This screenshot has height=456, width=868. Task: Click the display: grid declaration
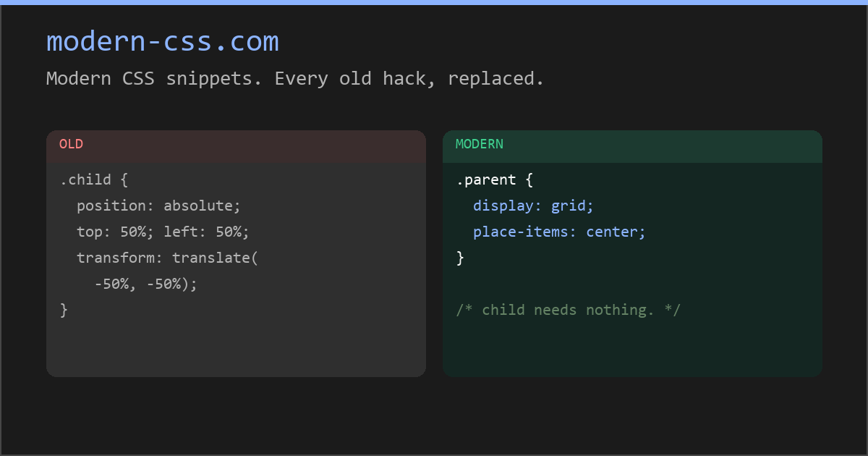(x=533, y=206)
